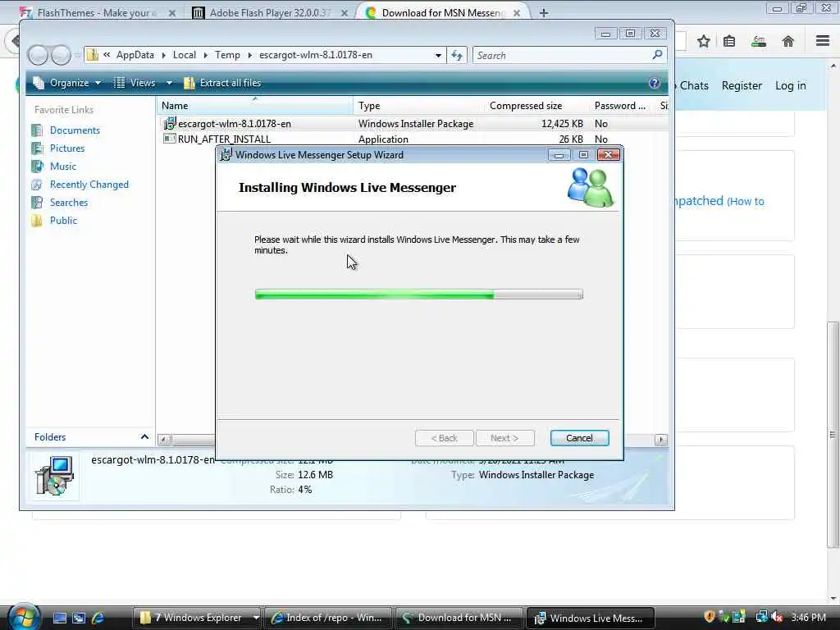Click the Music folder icon
The width and height of the screenshot is (840, 630).
tap(37, 166)
